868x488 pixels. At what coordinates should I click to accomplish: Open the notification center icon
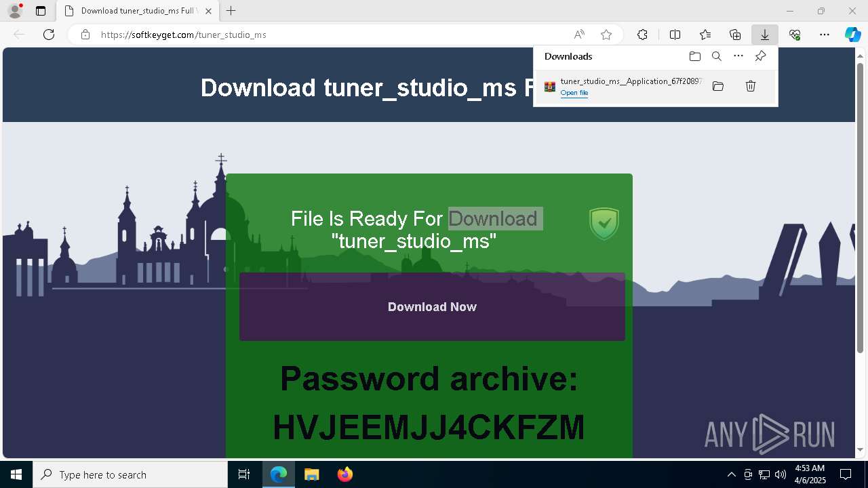tap(846, 474)
